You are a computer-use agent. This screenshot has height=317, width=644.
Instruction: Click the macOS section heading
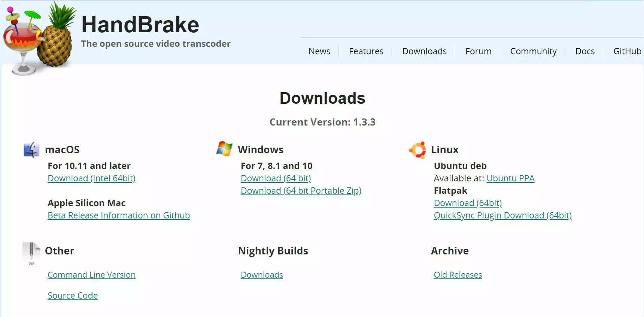coord(62,150)
